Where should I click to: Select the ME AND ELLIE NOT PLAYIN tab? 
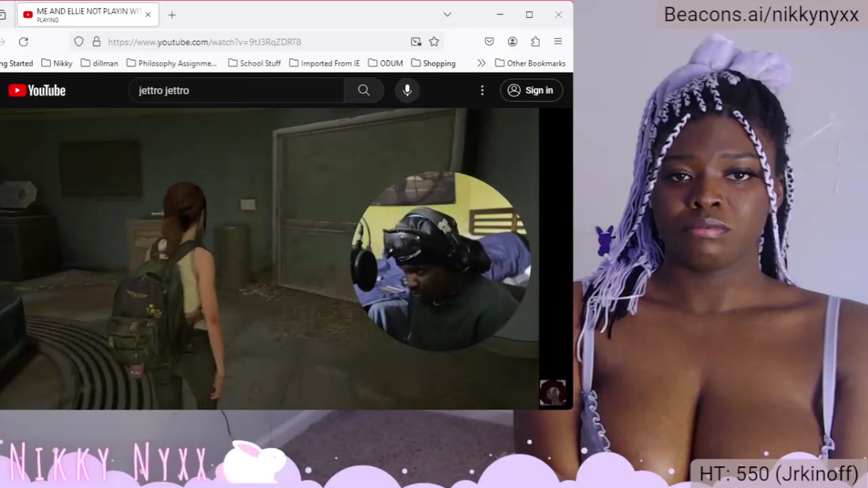click(x=88, y=15)
